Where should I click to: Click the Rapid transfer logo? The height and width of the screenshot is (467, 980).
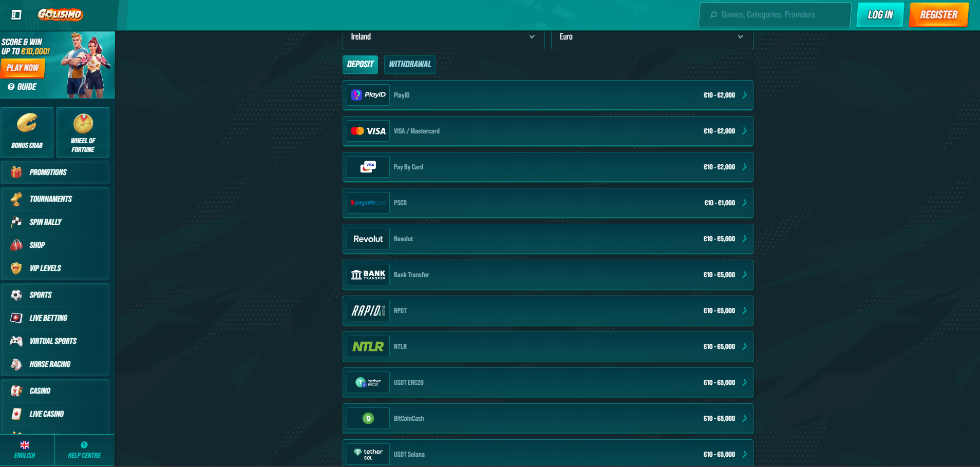point(368,310)
